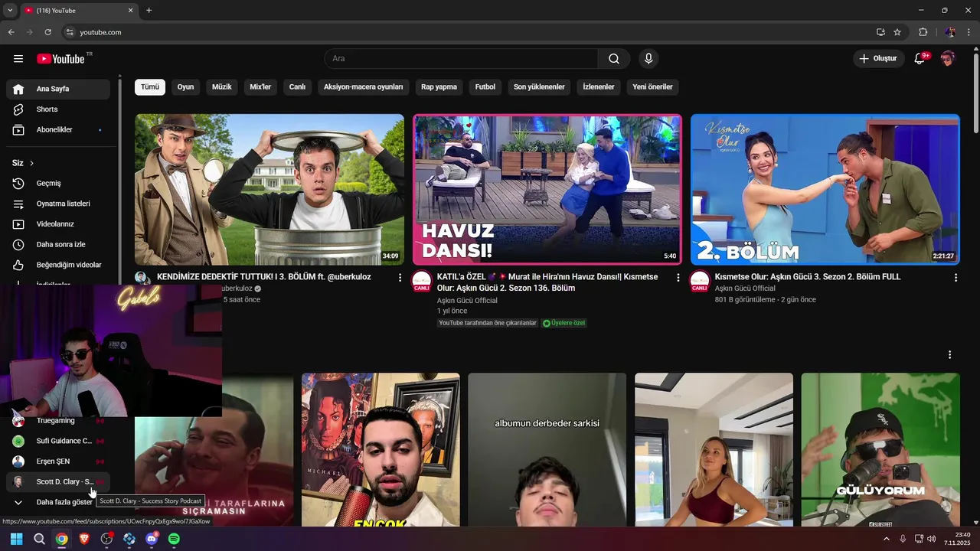Open the Chrome profile avatar
This screenshot has height=551, width=980.
(950, 32)
